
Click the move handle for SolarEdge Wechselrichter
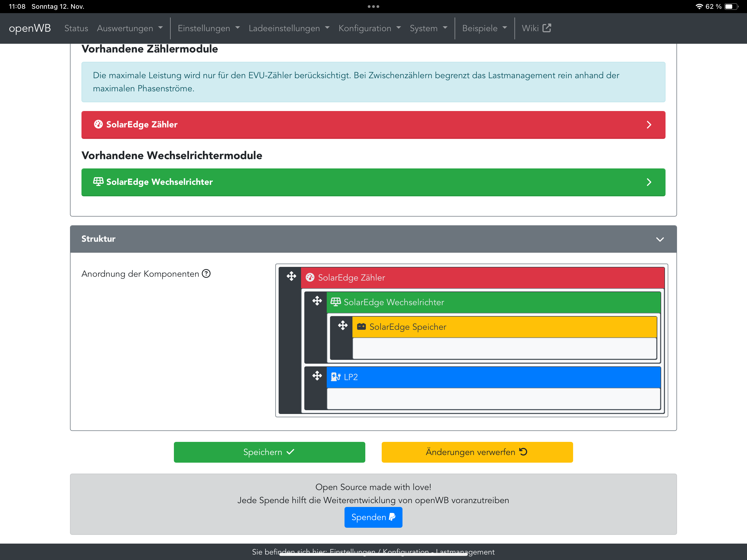(x=317, y=301)
